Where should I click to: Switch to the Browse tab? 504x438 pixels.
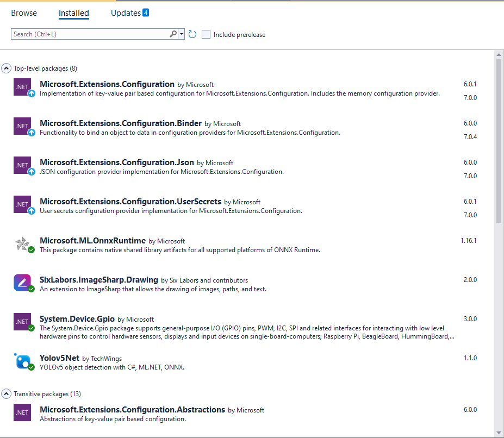point(24,13)
